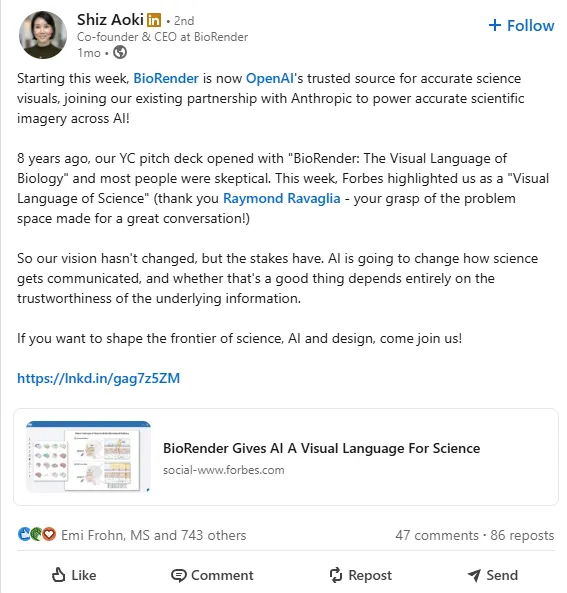Click the like reaction emoji icon
The height and width of the screenshot is (593, 567).
pyautogui.click(x=24, y=534)
